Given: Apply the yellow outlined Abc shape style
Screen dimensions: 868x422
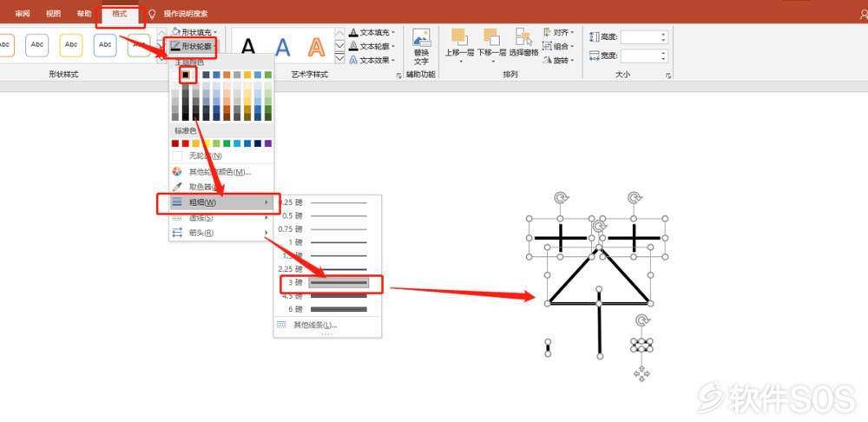Looking at the screenshot, I should click(x=71, y=45).
